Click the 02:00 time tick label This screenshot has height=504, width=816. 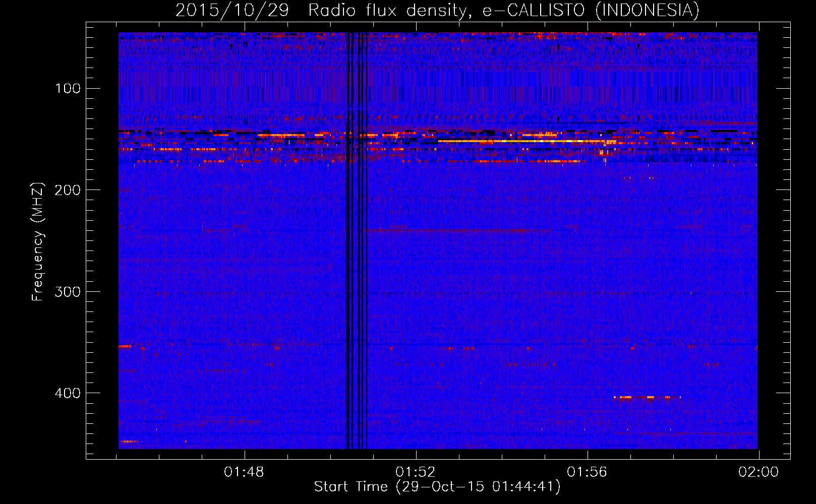tap(759, 472)
